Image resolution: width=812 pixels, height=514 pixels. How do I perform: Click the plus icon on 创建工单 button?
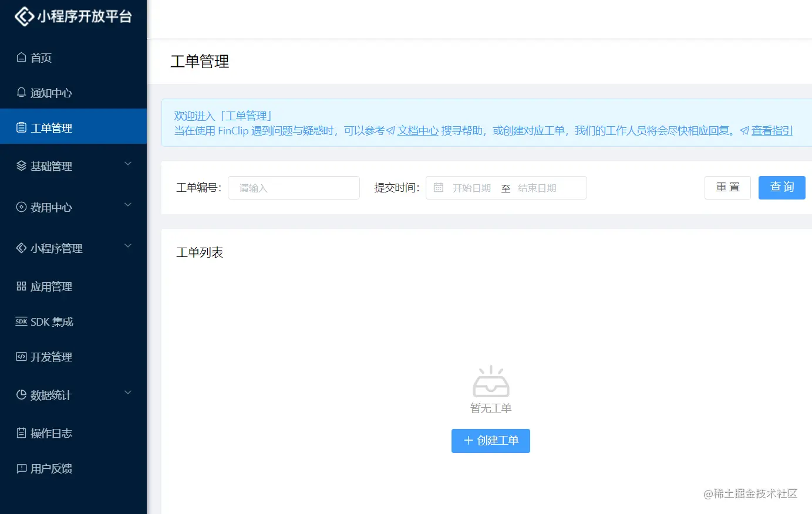pos(469,441)
